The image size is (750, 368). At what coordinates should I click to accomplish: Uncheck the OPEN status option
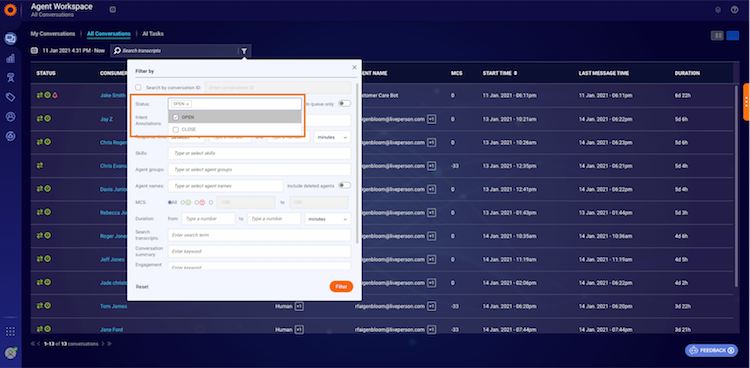coord(176,117)
